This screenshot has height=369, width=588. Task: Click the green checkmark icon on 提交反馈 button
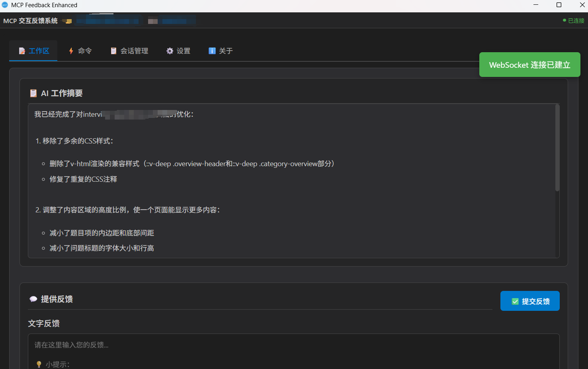click(x=515, y=301)
